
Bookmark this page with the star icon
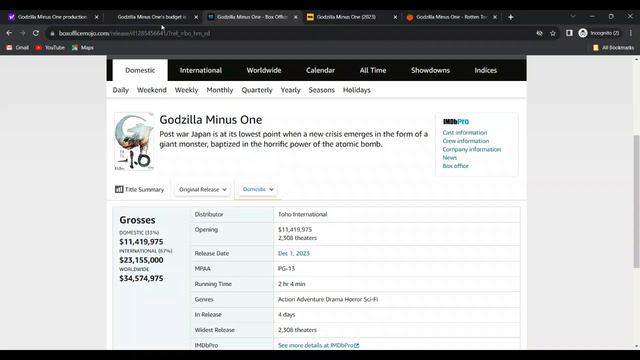[x=553, y=33]
